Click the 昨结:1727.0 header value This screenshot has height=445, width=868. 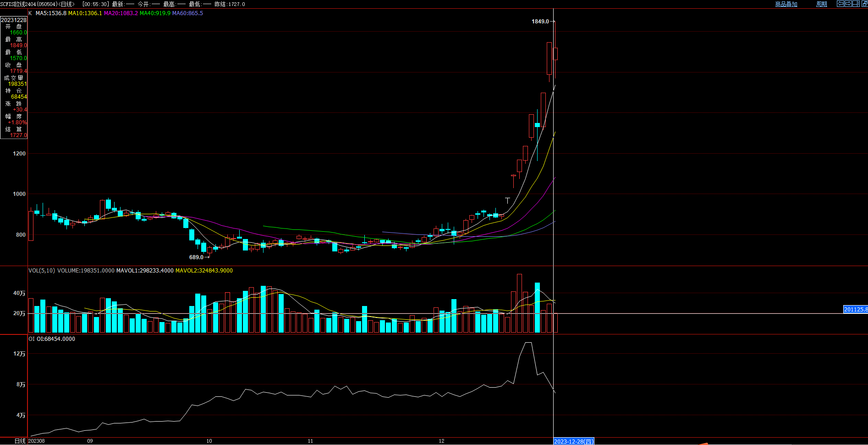pyautogui.click(x=230, y=4)
